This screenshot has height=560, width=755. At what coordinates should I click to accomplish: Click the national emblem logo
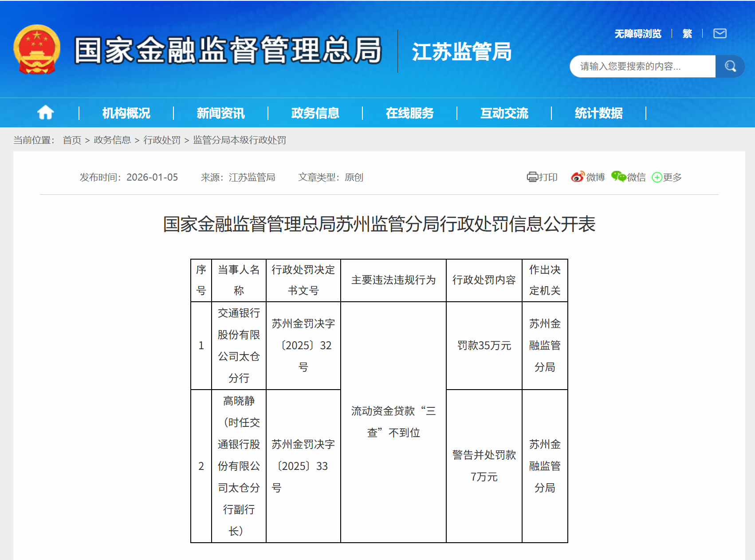[x=37, y=49]
